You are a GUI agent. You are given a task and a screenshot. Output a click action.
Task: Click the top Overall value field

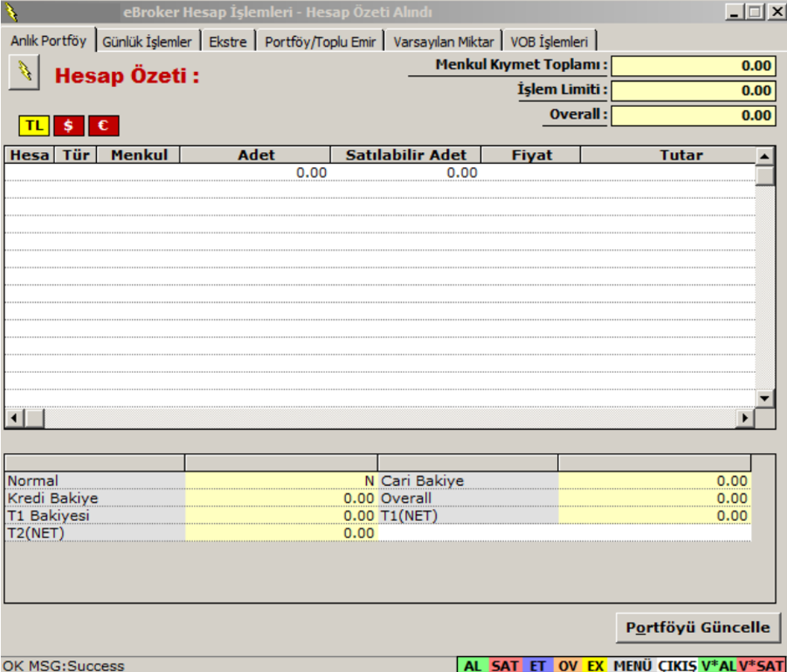click(x=693, y=115)
